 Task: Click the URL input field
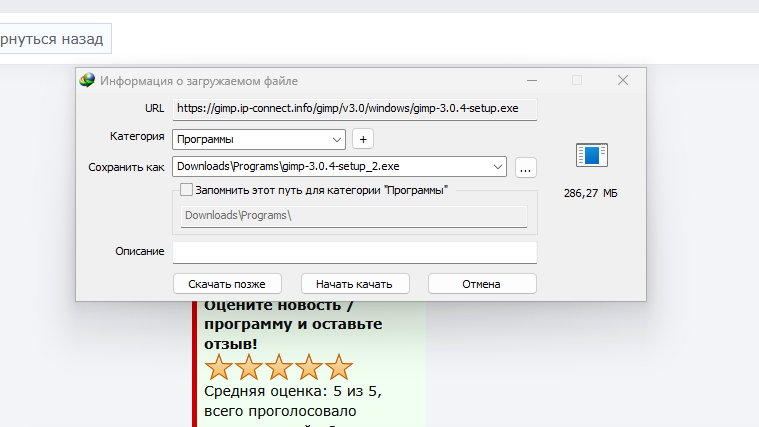(354, 109)
